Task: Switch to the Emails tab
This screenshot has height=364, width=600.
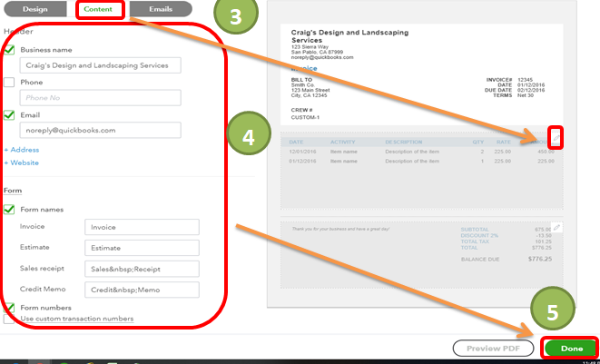Action: coord(161,9)
